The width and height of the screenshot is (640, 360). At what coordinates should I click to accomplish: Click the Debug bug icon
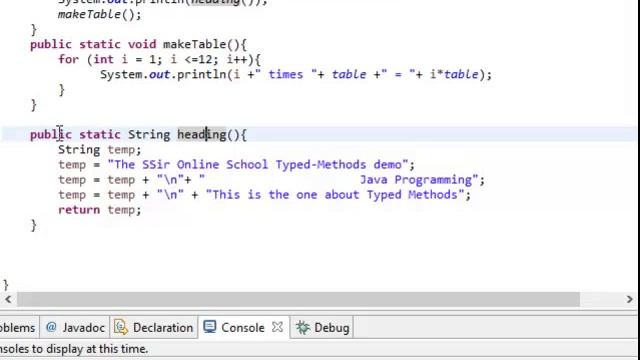coord(303,327)
